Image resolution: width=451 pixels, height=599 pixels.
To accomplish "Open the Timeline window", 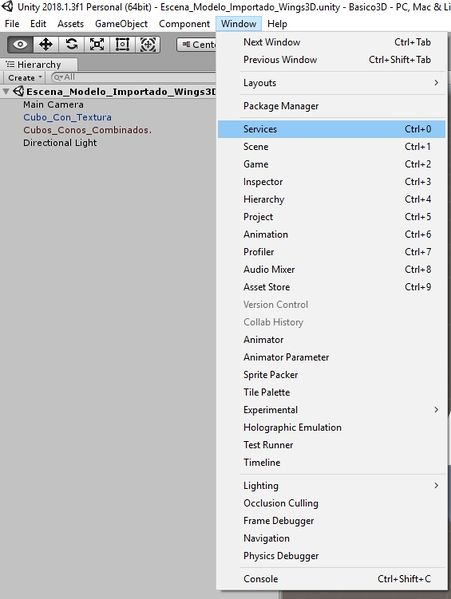I will pyautogui.click(x=331, y=463).
